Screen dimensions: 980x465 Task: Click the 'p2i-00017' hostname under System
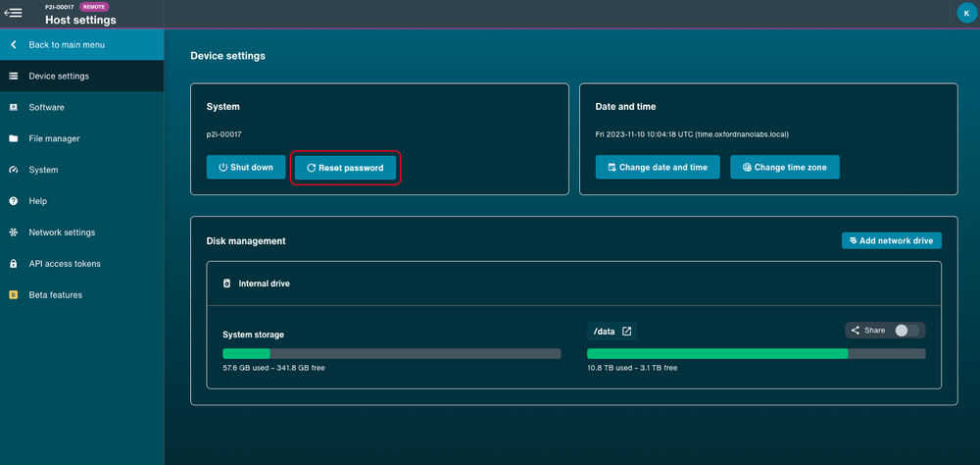(224, 134)
